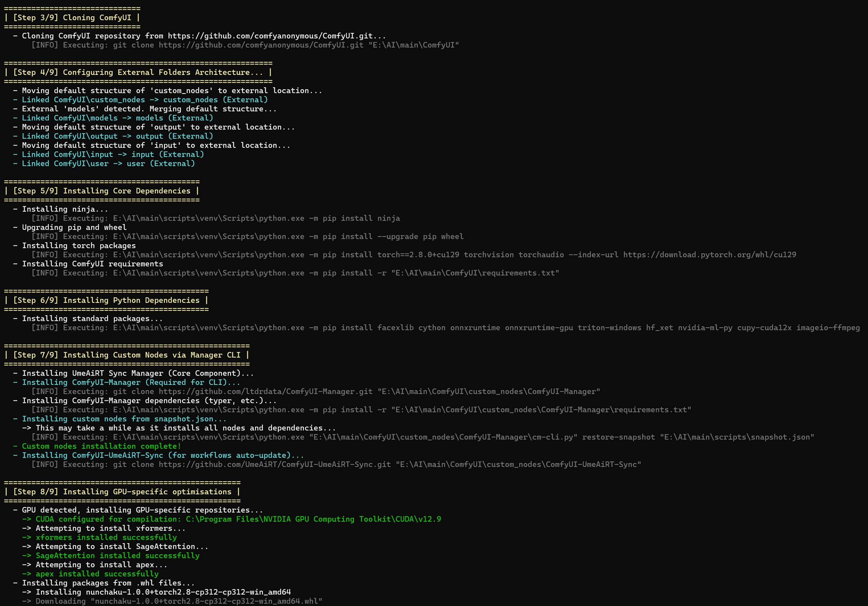Click the 'xformers installed successfully' line
Image resolution: width=868 pixels, height=606 pixels.
[106, 538]
